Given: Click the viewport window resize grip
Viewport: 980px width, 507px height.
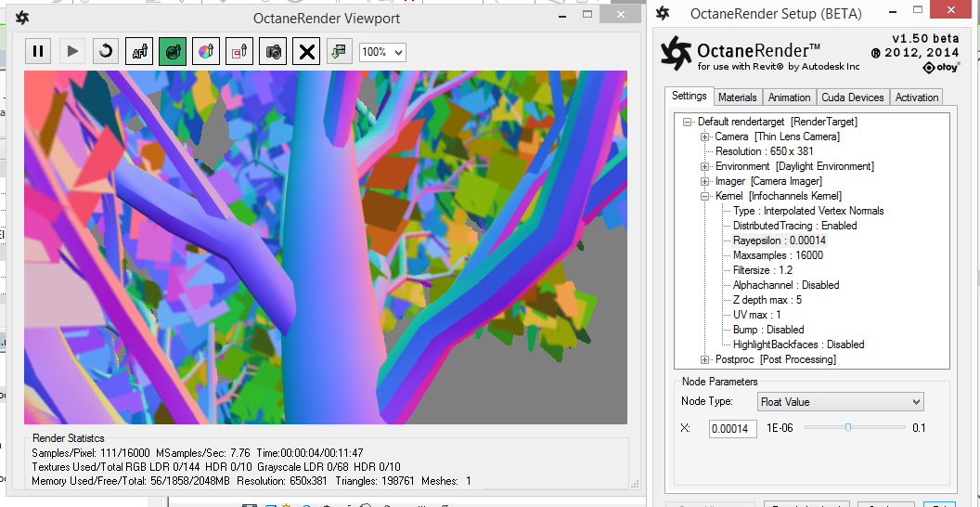Looking at the screenshot, I should coord(635,484).
